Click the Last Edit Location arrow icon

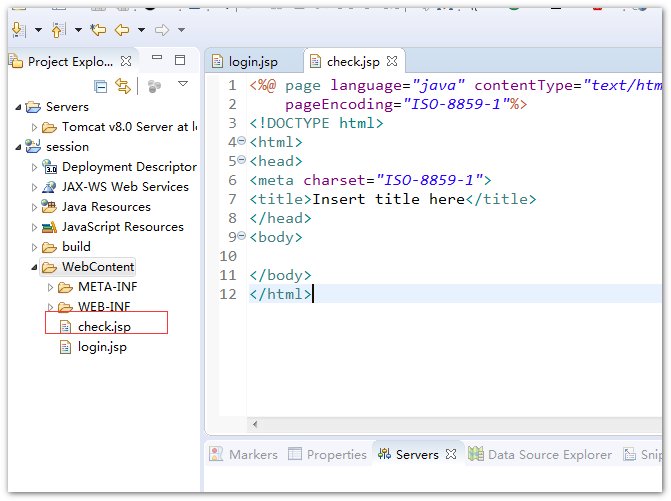click(x=97, y=30)
